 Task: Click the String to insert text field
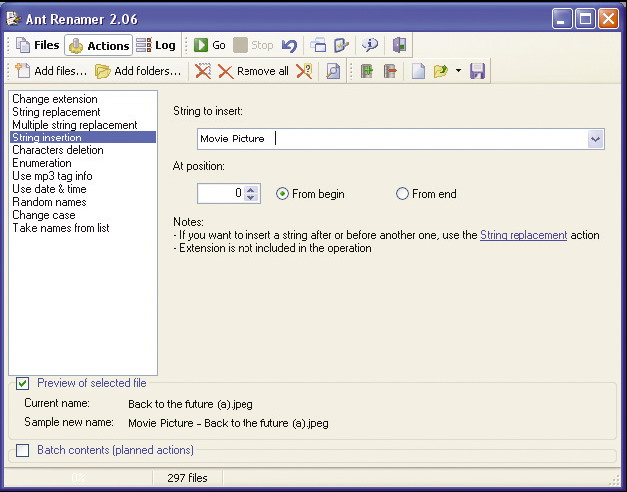point(393,139)
